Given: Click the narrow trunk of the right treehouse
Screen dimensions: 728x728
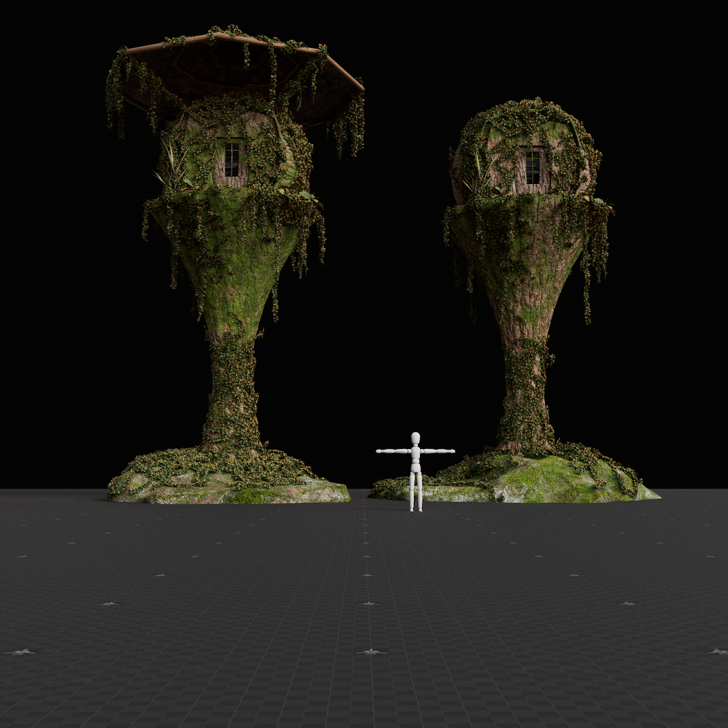Looking at the screenshot, I should pos(526,398).
